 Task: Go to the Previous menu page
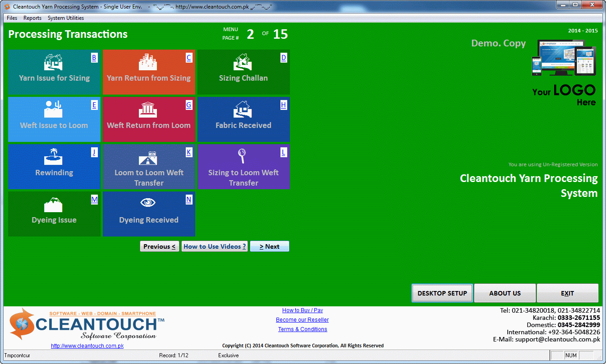tap(160, 246)
